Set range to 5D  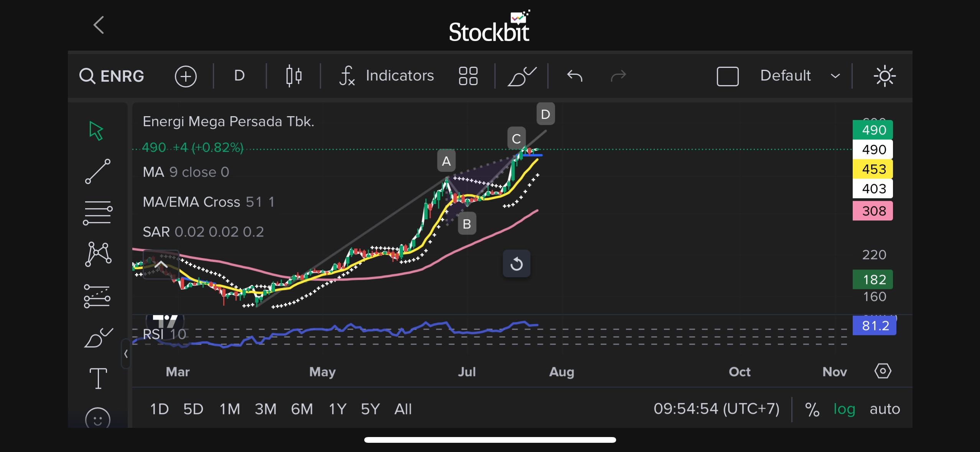193,409
